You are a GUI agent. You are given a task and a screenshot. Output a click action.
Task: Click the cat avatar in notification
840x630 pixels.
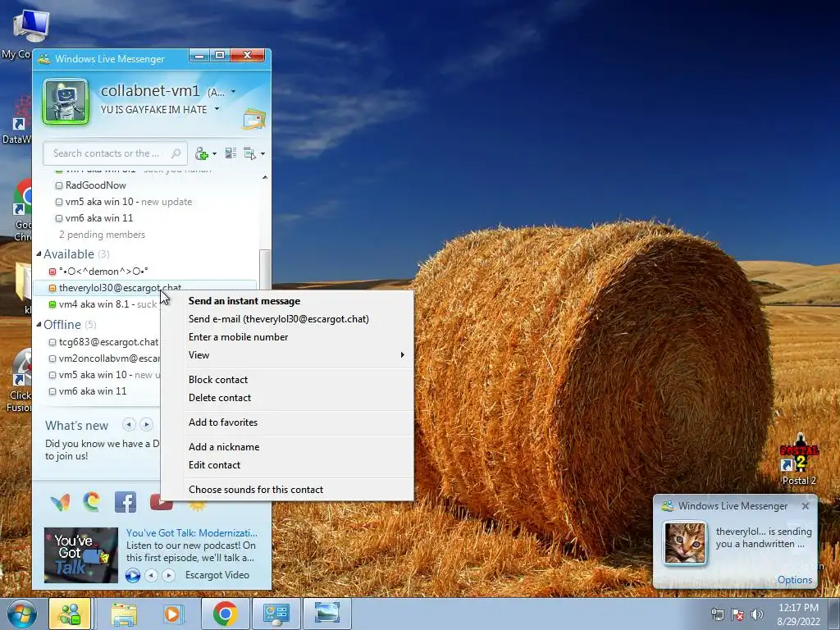[685, 543]
